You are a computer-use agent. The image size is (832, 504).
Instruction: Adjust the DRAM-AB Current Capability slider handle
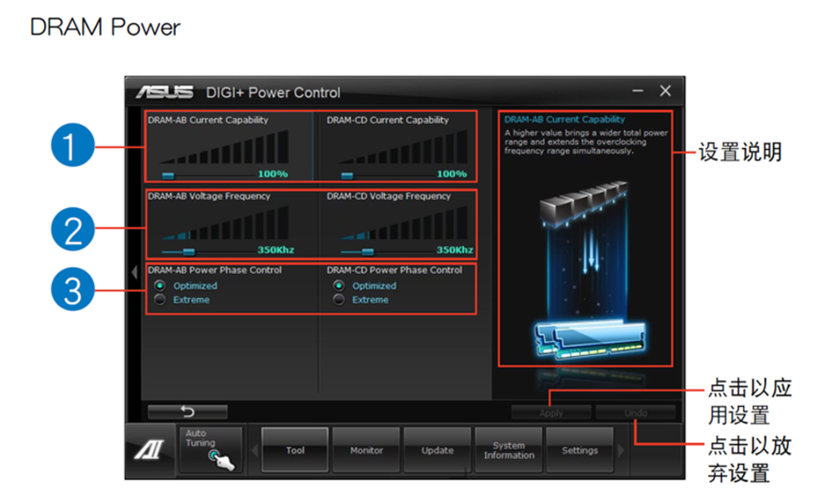(168, 175)
